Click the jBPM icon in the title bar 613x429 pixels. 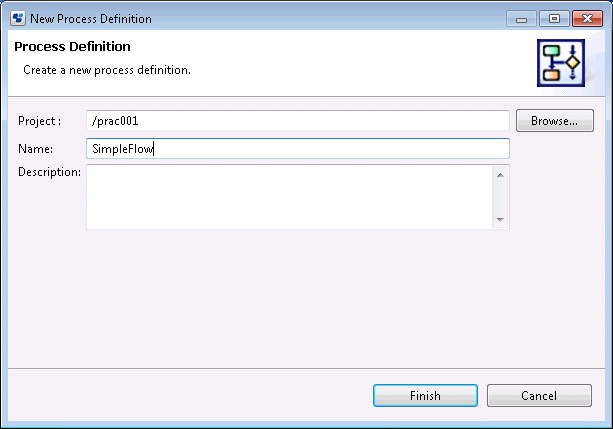(x=18, y=18)
